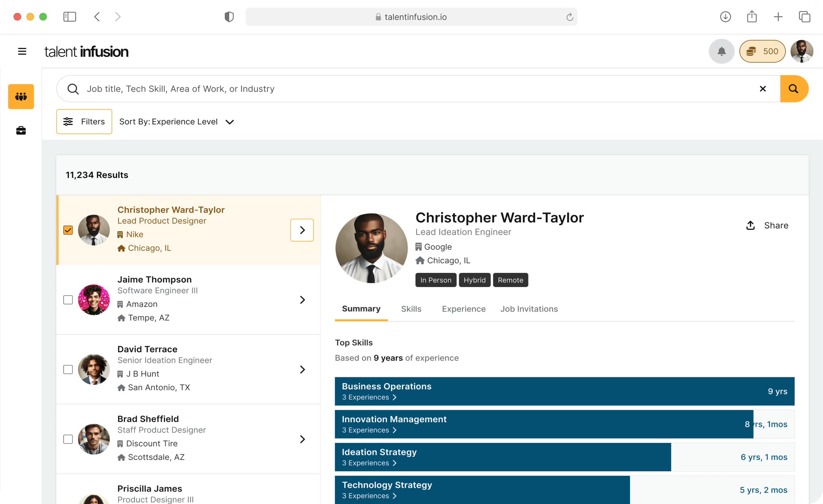823x504 pixels.
Task: Open the jobs briefcase icon in sidebar
Action: [x=21, y=130]
